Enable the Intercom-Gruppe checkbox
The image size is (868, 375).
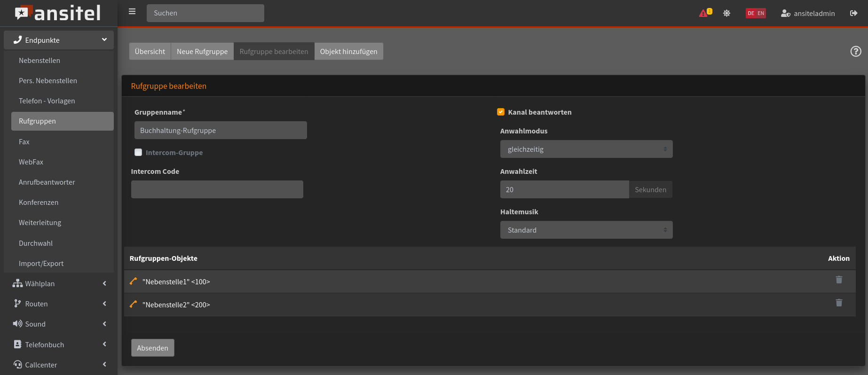tap(138, 152)
